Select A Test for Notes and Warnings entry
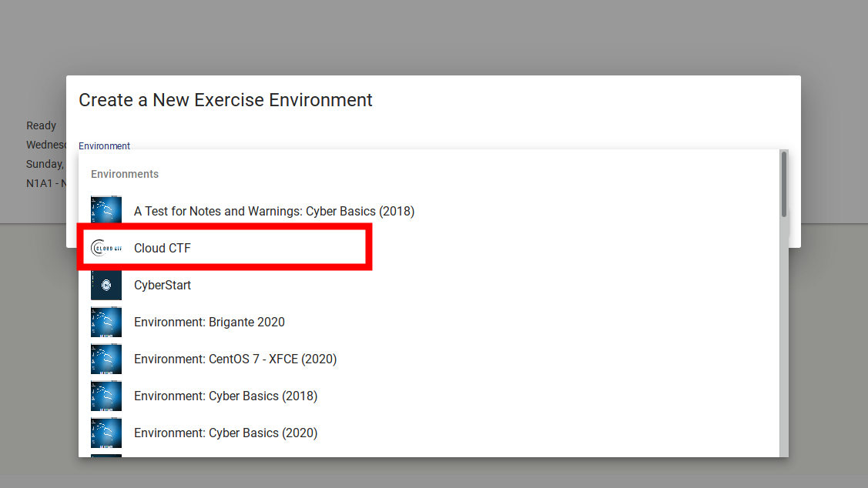Viewport: 868px width, 488px height. coord(274,211)
